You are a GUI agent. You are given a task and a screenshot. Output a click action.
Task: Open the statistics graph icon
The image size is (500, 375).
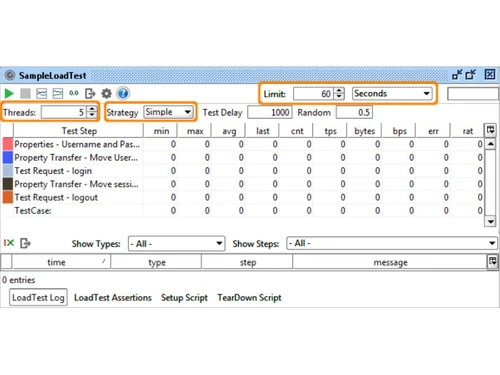pos(41,94)
